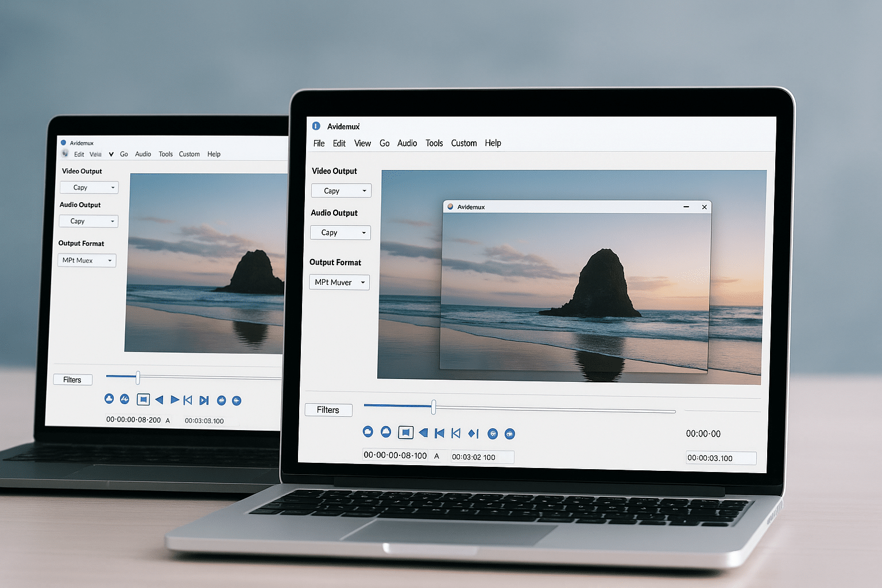Expand the MPt Muver output format selector

coord(339,282)
